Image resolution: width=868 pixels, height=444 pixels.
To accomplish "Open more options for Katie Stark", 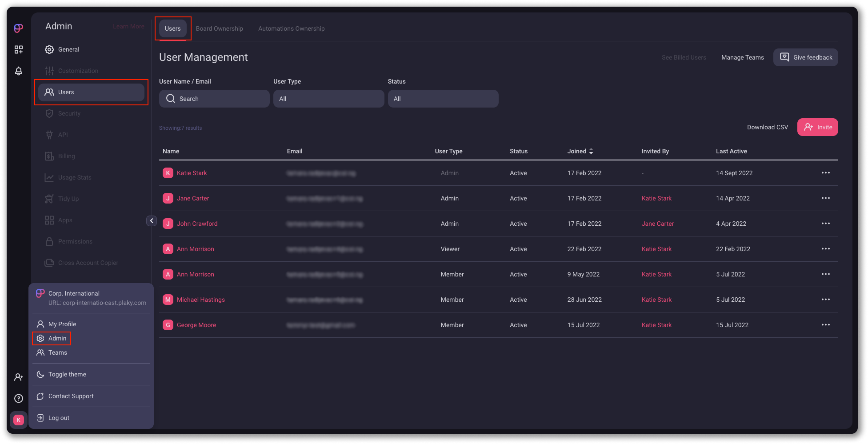I will tap(825, 173).
